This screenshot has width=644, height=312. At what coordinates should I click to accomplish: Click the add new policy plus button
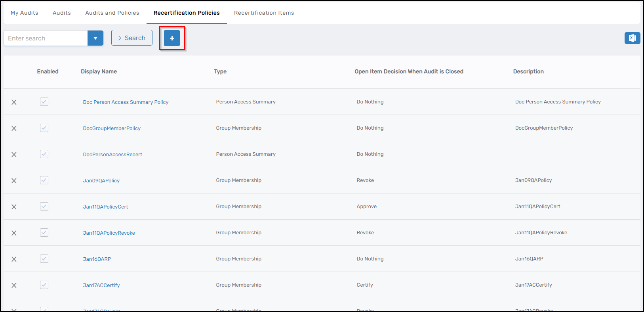tap(172, 38)
